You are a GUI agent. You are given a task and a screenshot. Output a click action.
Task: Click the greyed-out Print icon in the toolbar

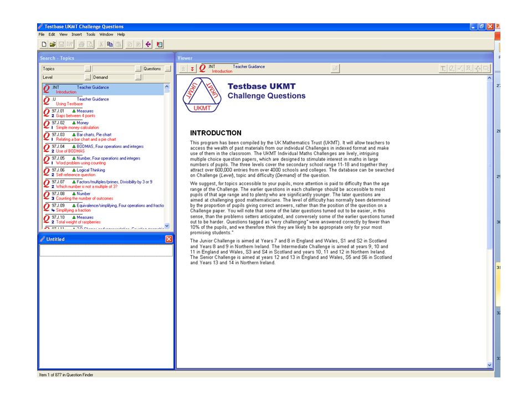(81, 44)
